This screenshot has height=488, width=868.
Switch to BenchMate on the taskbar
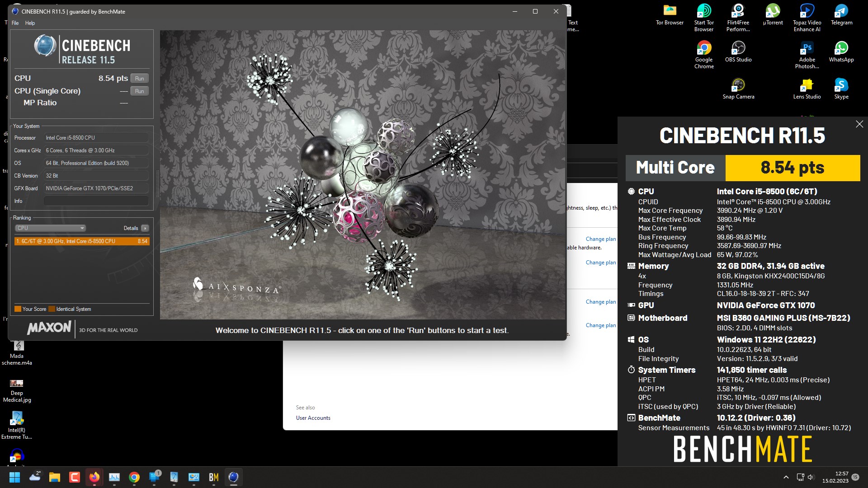(214, 477)
